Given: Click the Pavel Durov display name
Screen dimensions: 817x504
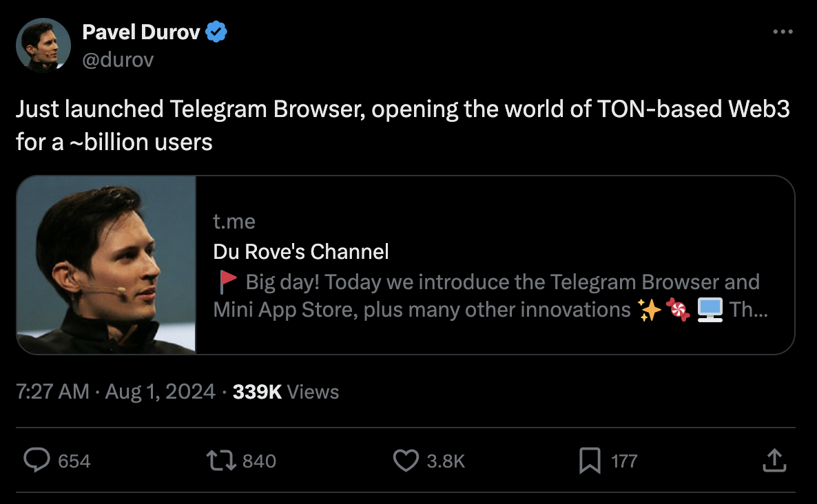Looking at the screenshot, I should [x=142, y=32].
